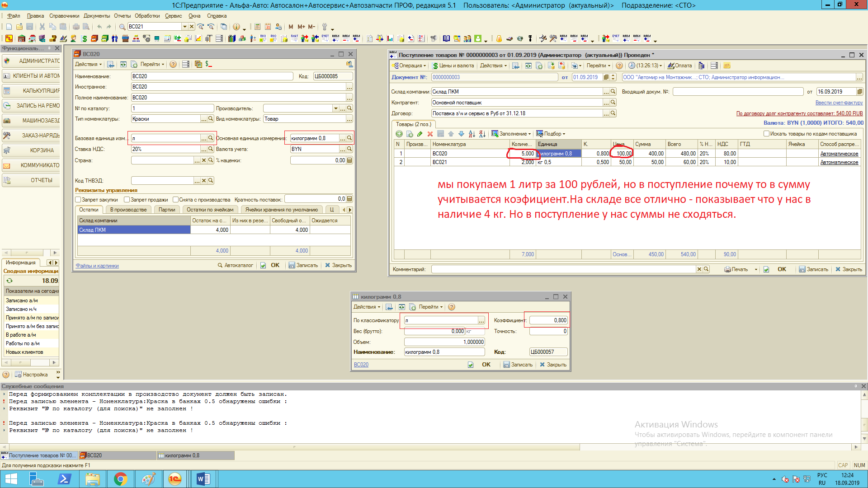Image resolution: width=868 pixels, height=488 pixels.
Task: Click the new document icon in main toolbar
Action: pyautogui.click(x=9, y=27)
